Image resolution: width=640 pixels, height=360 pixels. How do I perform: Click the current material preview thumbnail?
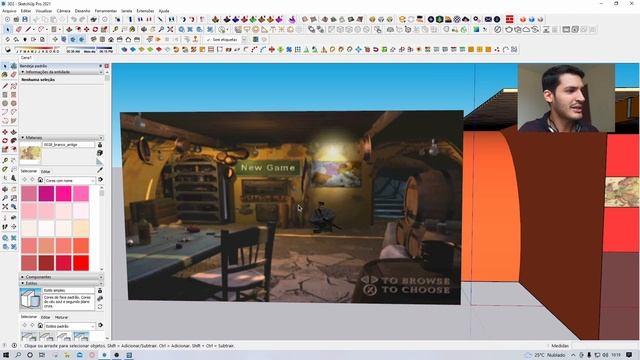coord(30,153)
